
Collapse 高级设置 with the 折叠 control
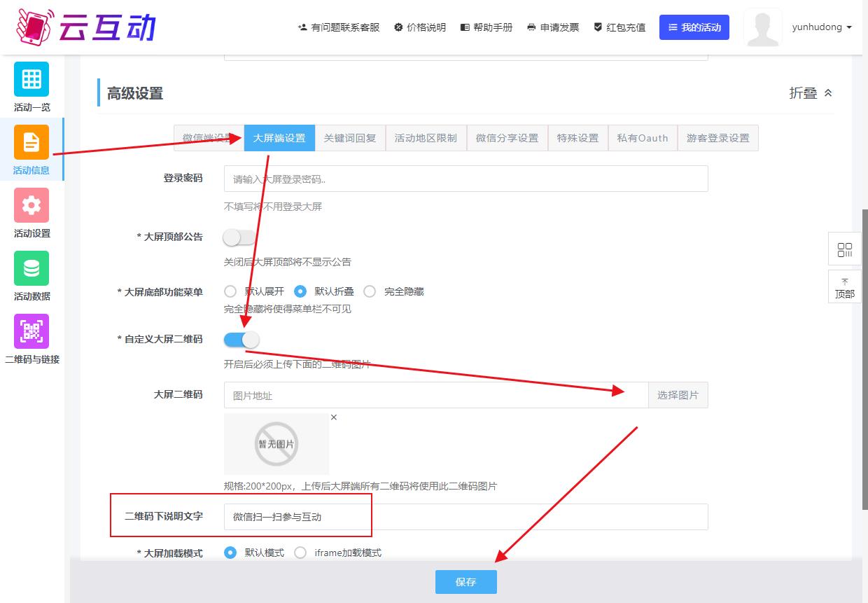pos(811,93)
